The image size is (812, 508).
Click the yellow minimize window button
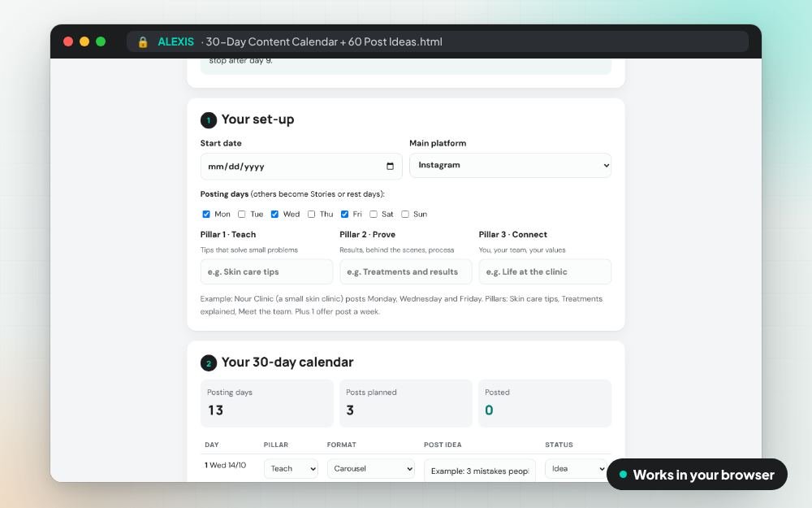click(84, 41)
